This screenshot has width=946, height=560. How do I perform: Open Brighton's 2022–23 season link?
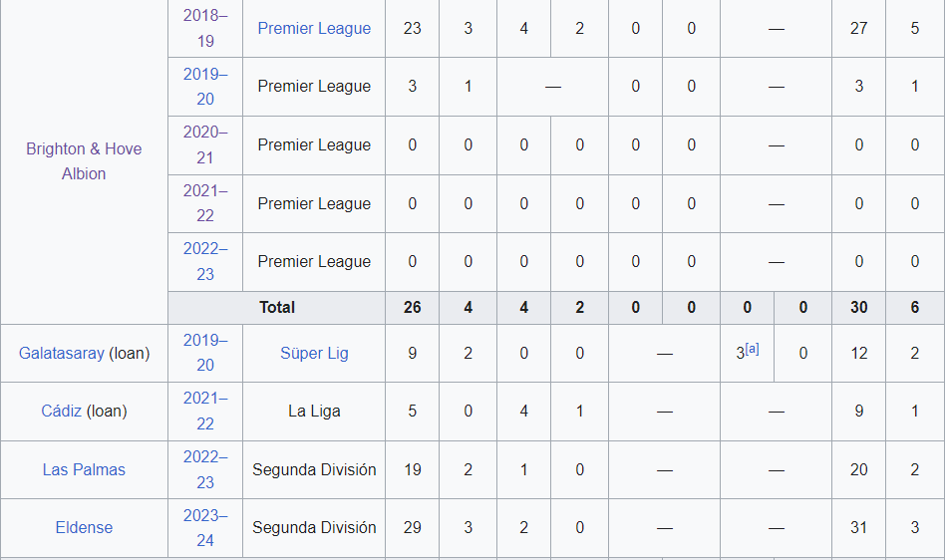click(205, 262)
